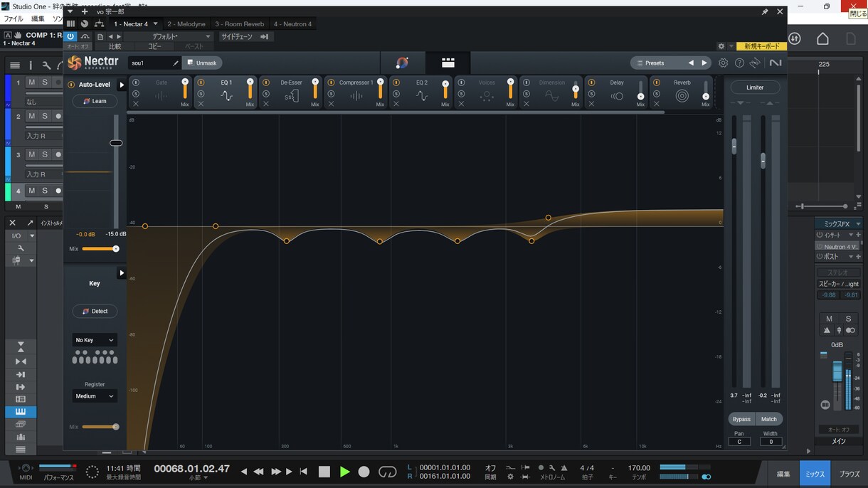Select the EQ 1 module curve icon
The width and height of the screenshot is (868, 488).
click(x=226, y=96)
